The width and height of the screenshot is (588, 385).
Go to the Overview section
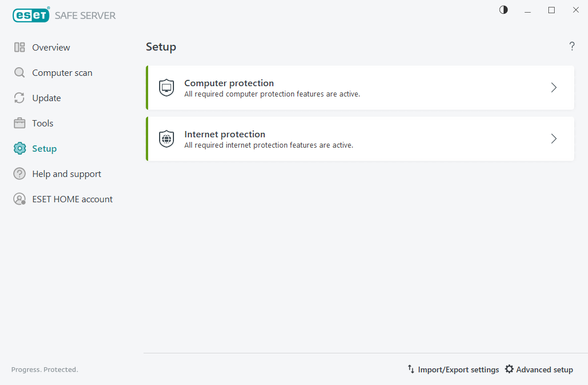(51, 47)
